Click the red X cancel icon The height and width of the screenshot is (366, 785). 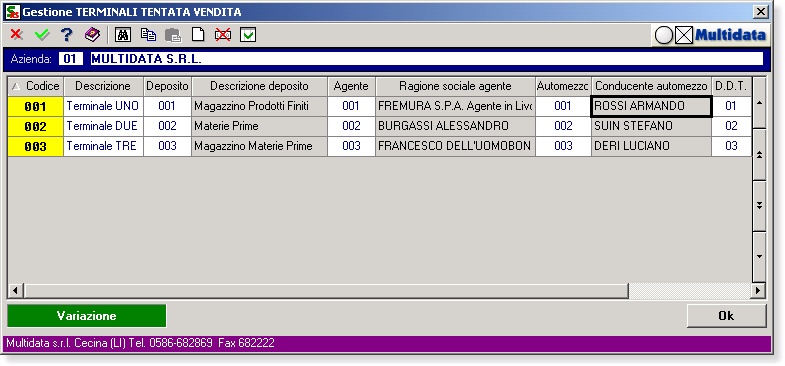pos(17,35)
